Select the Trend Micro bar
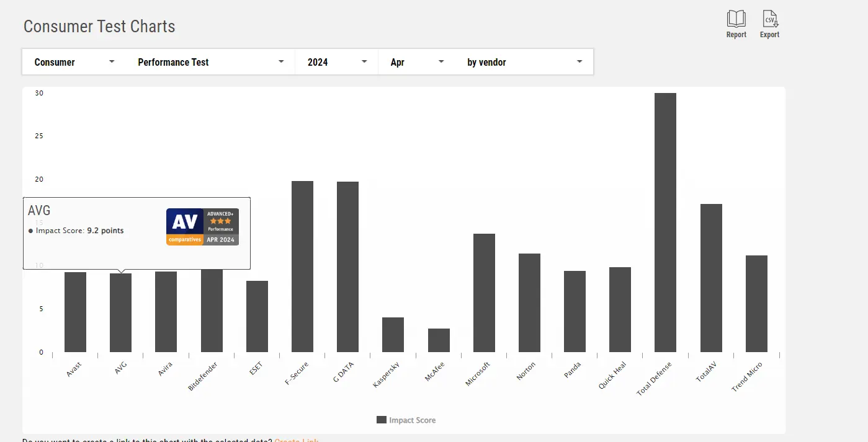This screenshot has width=868, height=442. (x=756, y=304)
